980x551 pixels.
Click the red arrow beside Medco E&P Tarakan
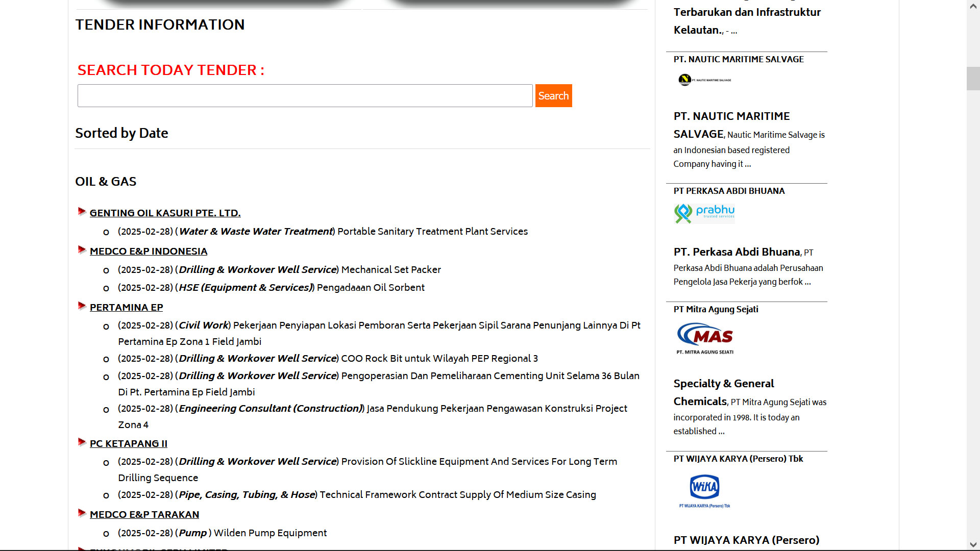click(x=82, y=513)
